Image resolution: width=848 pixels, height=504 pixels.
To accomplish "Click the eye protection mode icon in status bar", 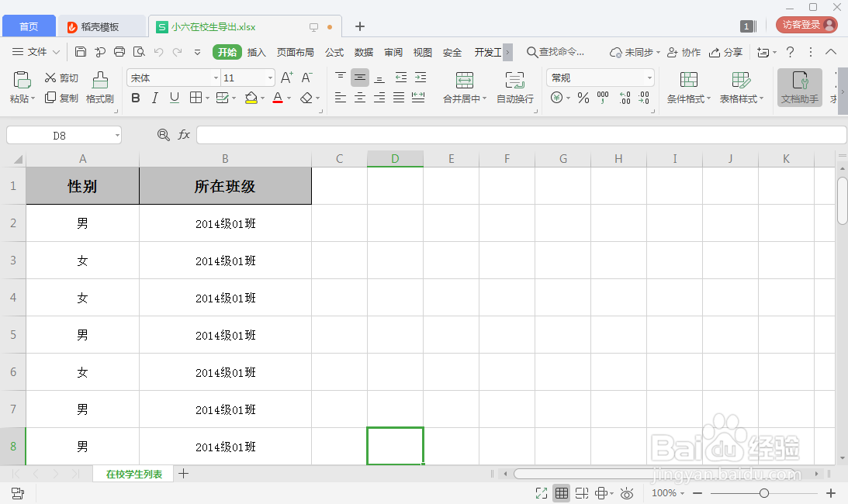I will (x=627, y=492).
